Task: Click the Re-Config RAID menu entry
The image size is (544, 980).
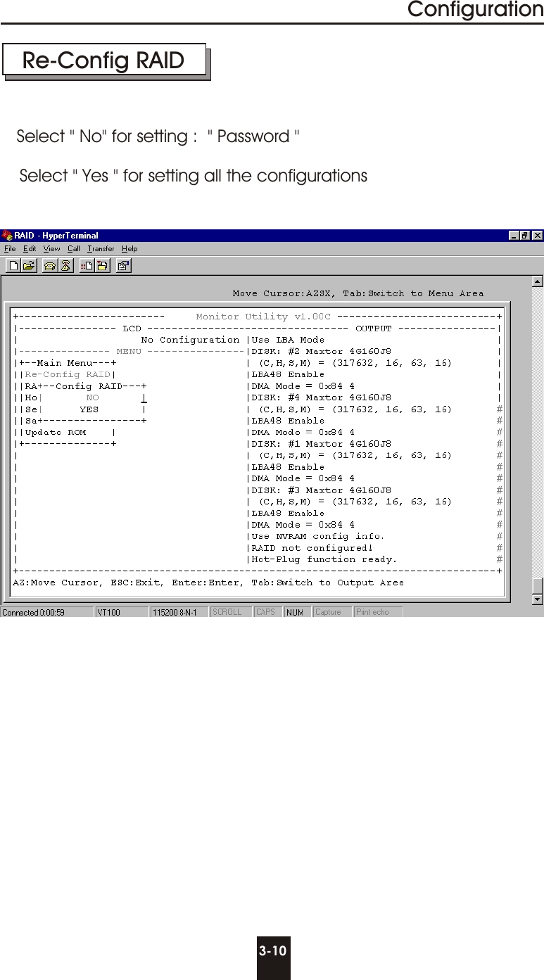Action: click(x=68, y=374)
